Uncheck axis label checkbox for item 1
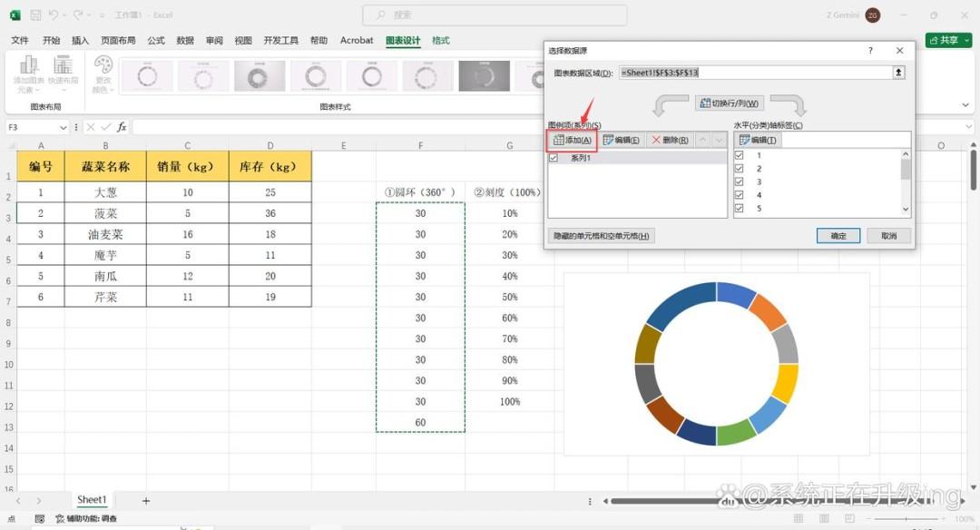980x530 pixels. pos(740,155)
